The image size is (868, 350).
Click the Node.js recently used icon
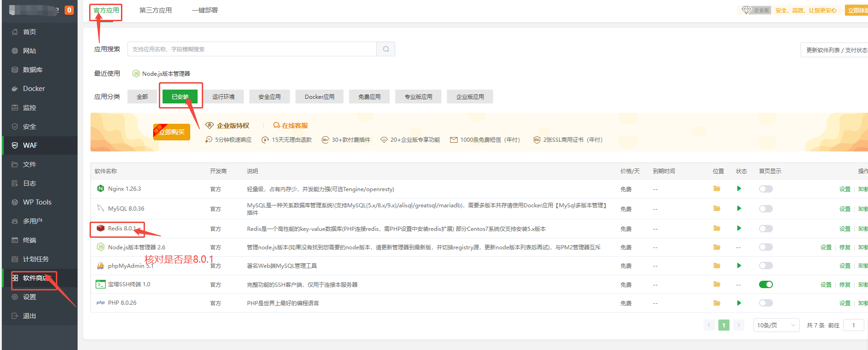tap(136, 73)
